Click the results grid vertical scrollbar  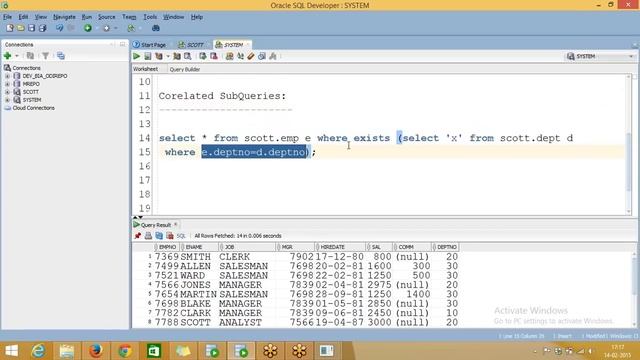634,289
